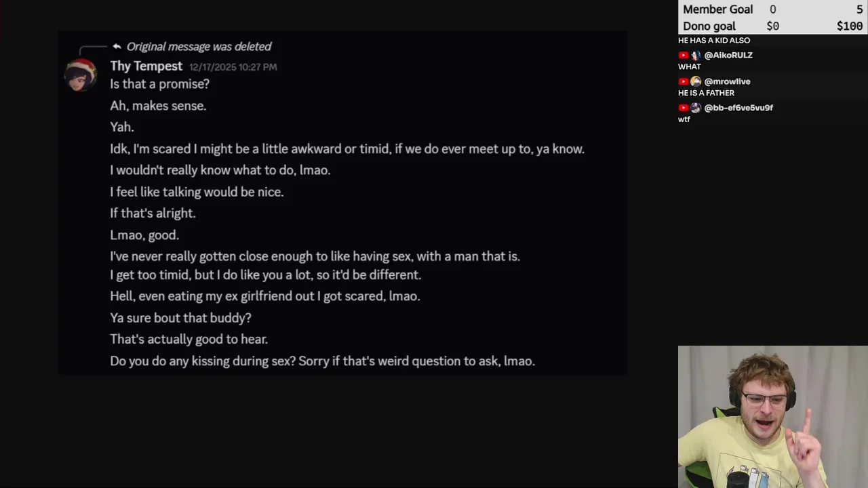Click @AikoRULZ's chat avatar
The width and height of the screenshot is (868, 488).
[x=695, y=55]
